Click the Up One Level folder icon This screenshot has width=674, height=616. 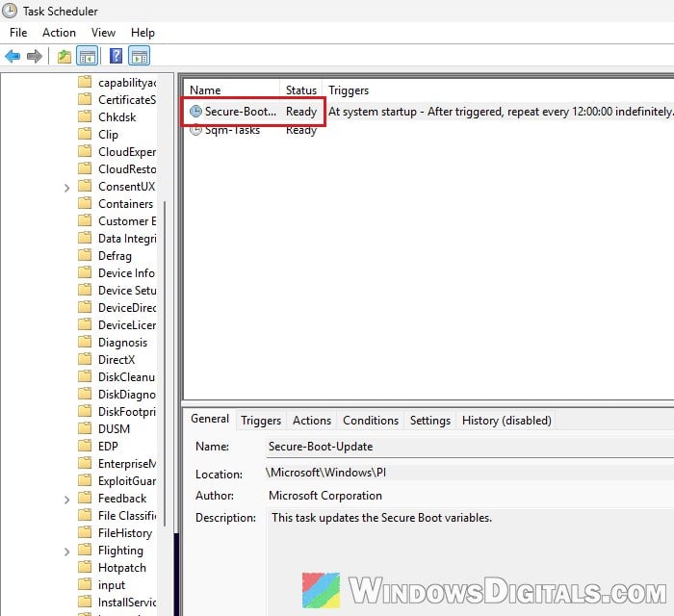tap(65, 56)
